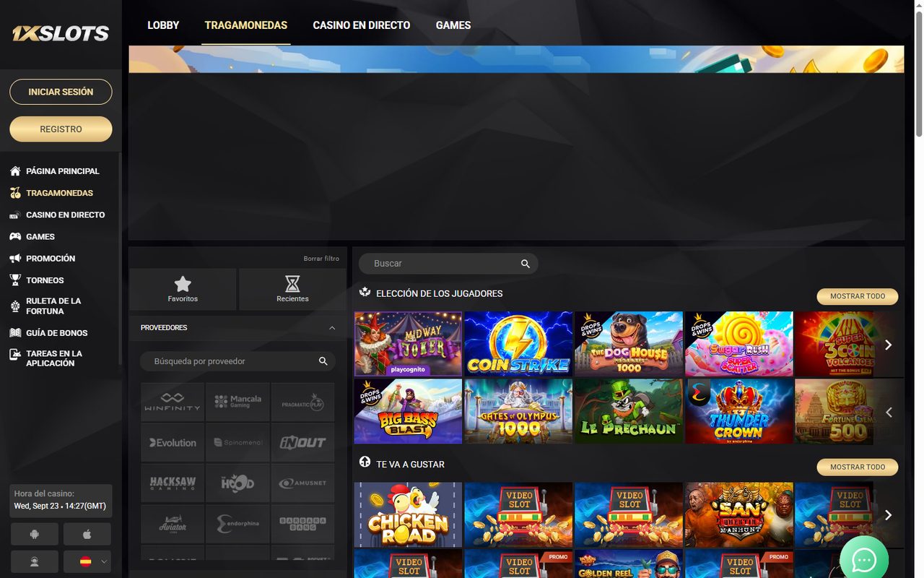Switch to the Lobby tab

click(163, 25)
